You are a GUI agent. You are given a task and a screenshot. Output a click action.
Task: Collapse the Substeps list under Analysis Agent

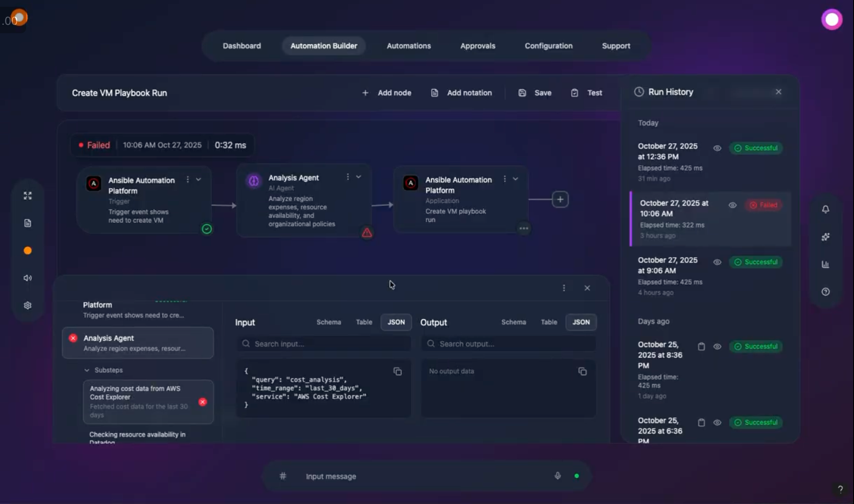click(86, 370)
